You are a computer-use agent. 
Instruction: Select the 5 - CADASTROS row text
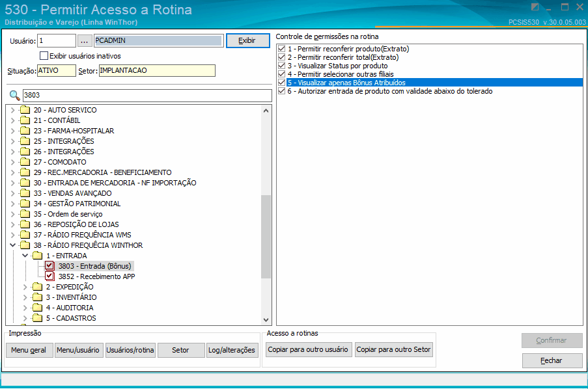coord(71,318)
